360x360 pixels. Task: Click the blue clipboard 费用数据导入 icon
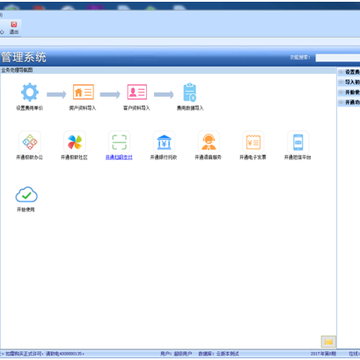(x=190, y=92)
